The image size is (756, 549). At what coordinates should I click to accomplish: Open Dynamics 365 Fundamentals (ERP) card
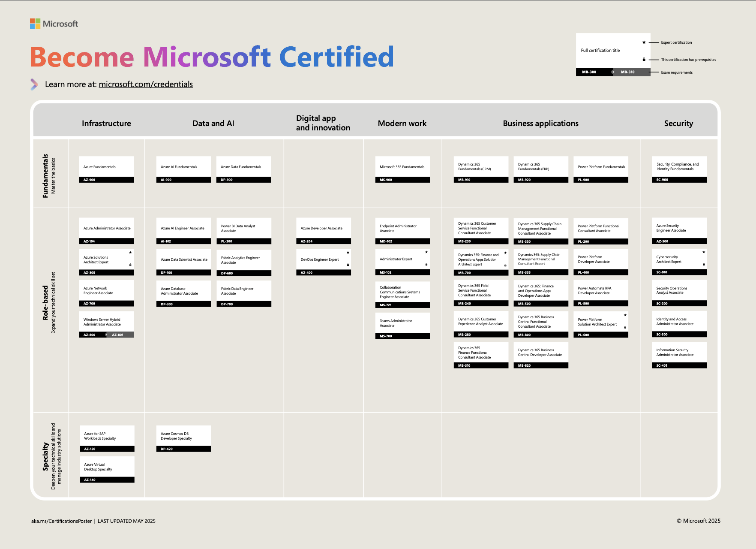pyautogui.click(x=541, y=169)
